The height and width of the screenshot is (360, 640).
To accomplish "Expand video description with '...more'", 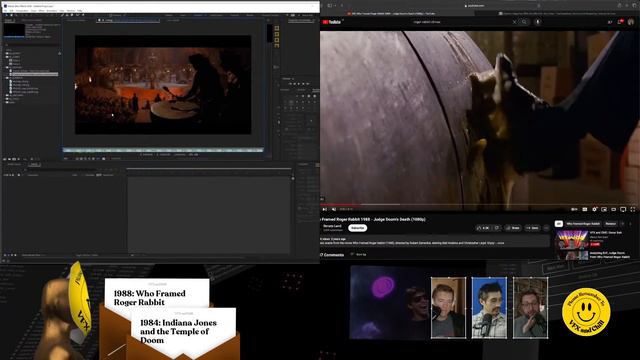I will 501,243.
